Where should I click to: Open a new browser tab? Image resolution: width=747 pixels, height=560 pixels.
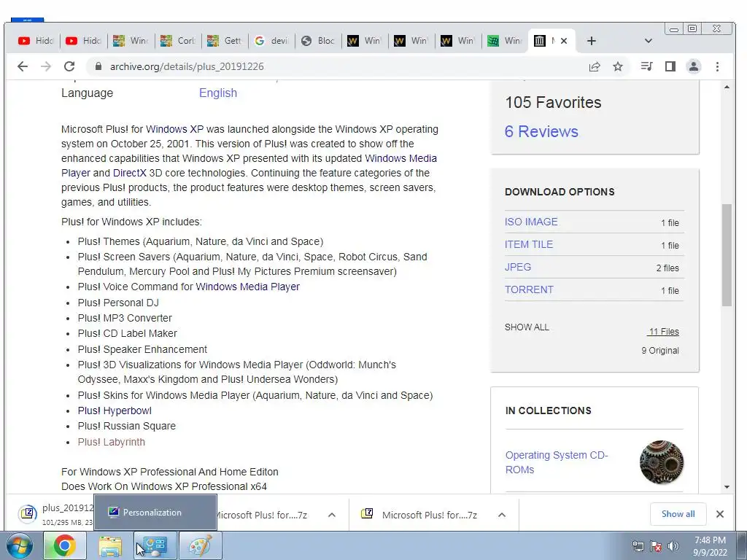click(591, 41)
